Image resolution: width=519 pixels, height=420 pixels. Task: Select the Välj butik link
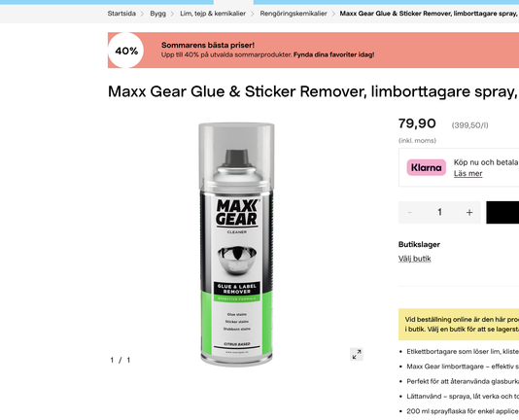[x=414, y=259]
